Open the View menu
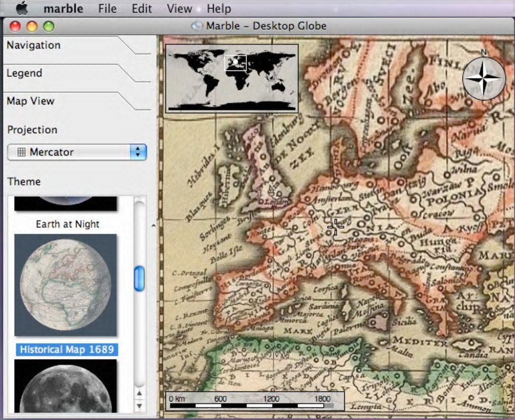The width and height of the screenshot is (515, 420). pos(179,9)
